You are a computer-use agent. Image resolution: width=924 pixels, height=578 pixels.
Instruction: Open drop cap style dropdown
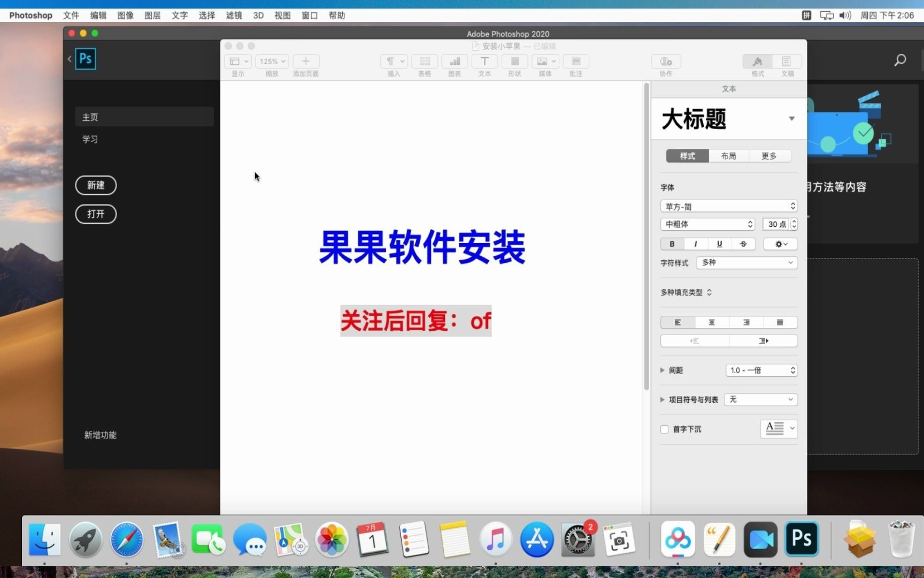click(x=779, y=429)
